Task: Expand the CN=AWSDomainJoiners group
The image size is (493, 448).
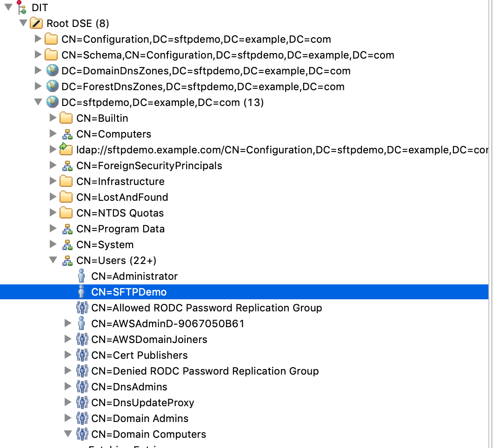Action: pos(68,339)
